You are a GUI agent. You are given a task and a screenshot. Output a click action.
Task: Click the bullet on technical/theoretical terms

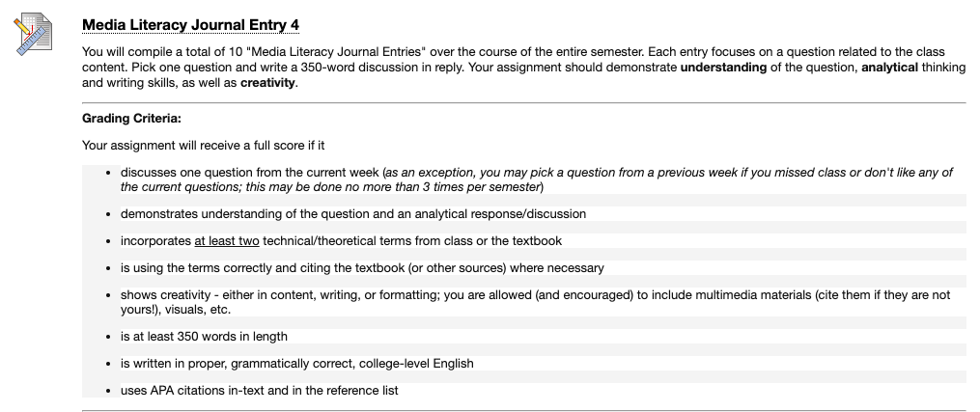point(341,241)
